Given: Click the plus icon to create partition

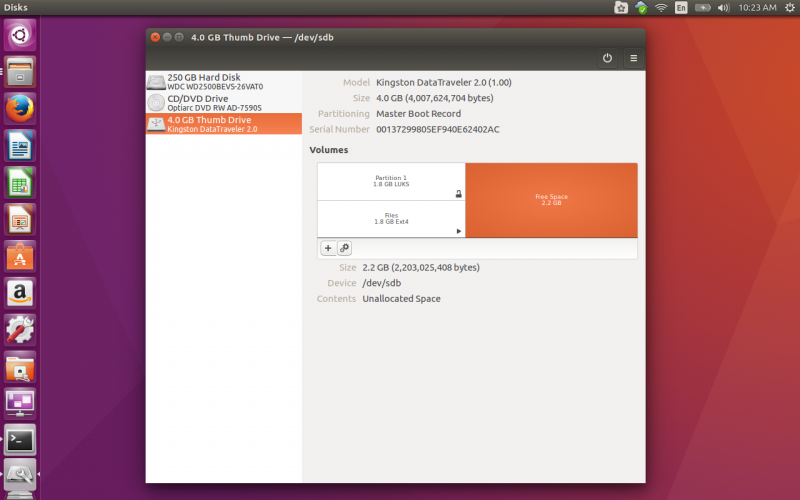Looking at the screenshot, I should point(328,248).
